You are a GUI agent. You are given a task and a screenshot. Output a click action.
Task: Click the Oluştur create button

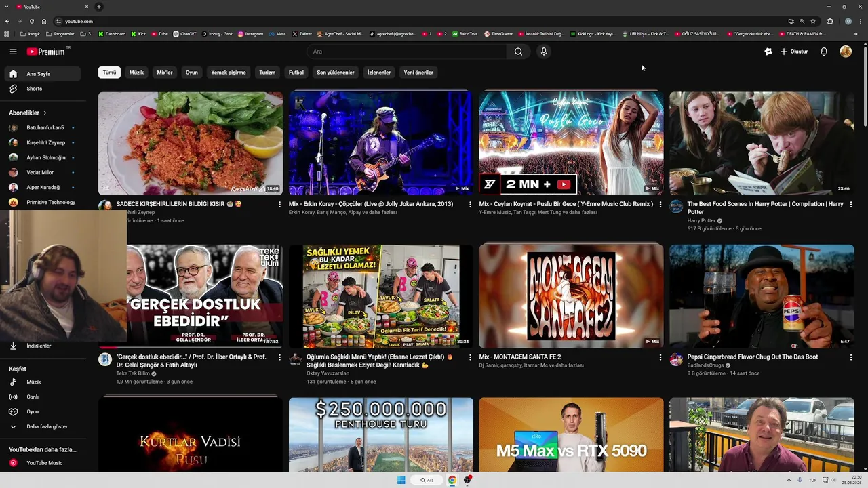coord(794,52)
